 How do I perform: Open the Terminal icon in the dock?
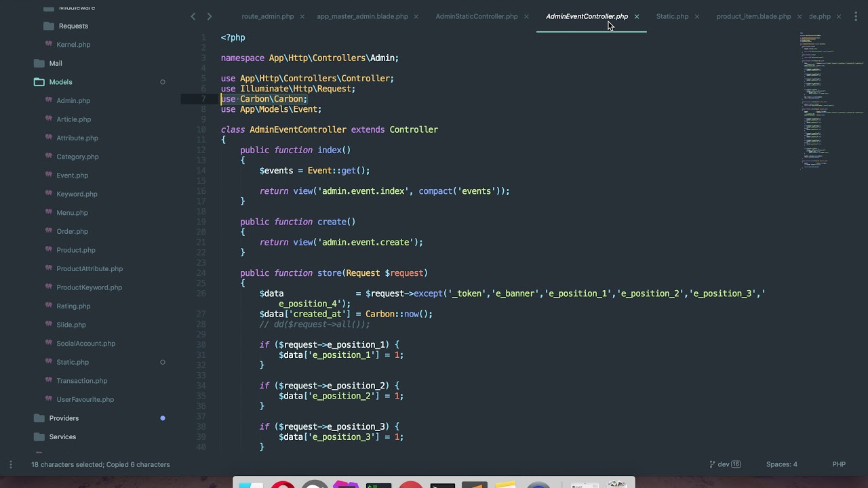click(x=442, y=485)
